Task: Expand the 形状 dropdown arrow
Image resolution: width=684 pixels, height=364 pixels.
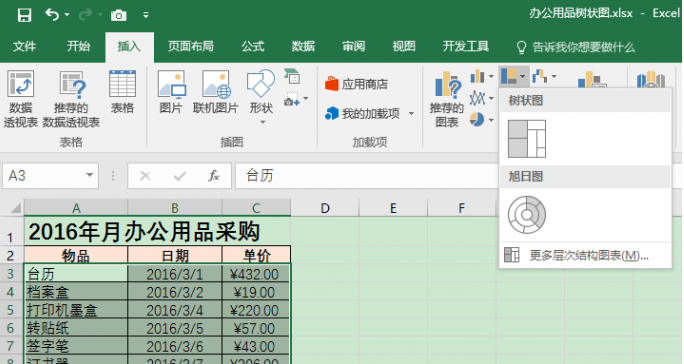Action: (263, 122)
